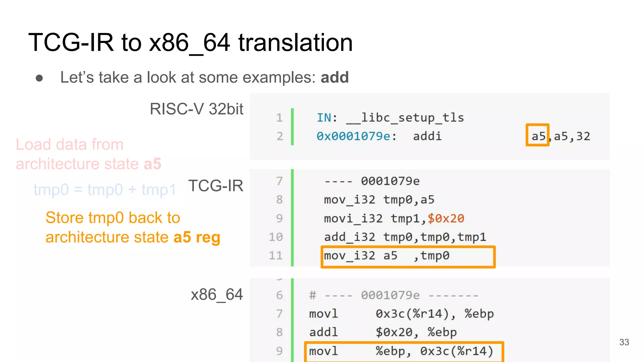
Task: Click the slide number 33
Action: (x=624, y=342)
